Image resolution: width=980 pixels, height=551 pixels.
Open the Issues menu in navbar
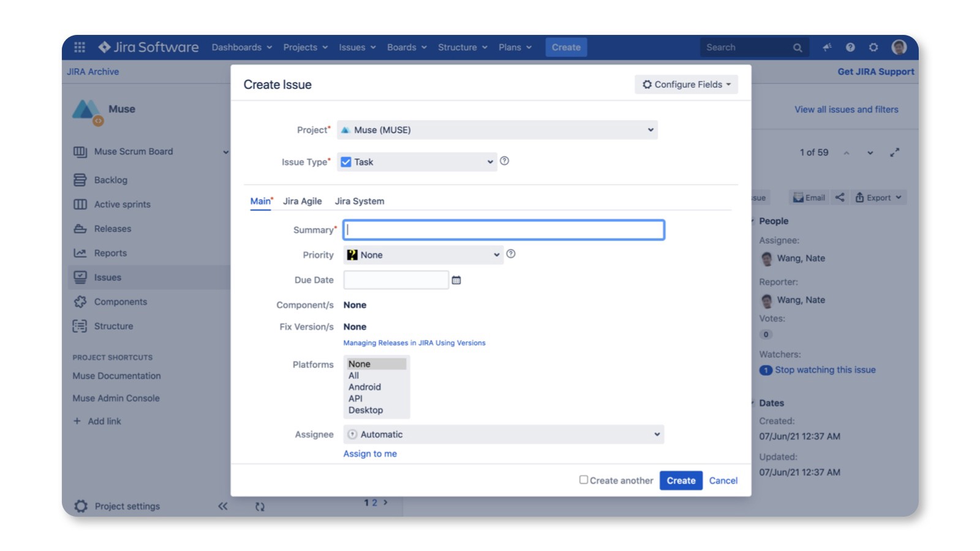357,47
